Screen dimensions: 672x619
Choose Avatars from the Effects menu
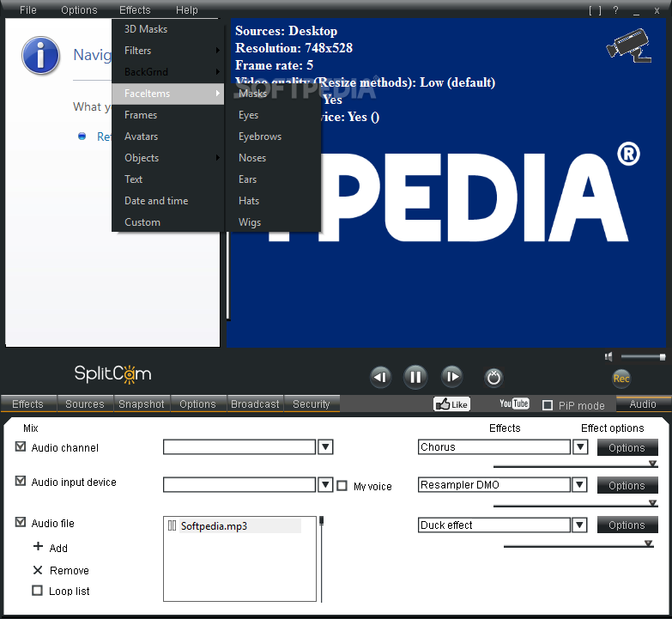click(168, 137)
